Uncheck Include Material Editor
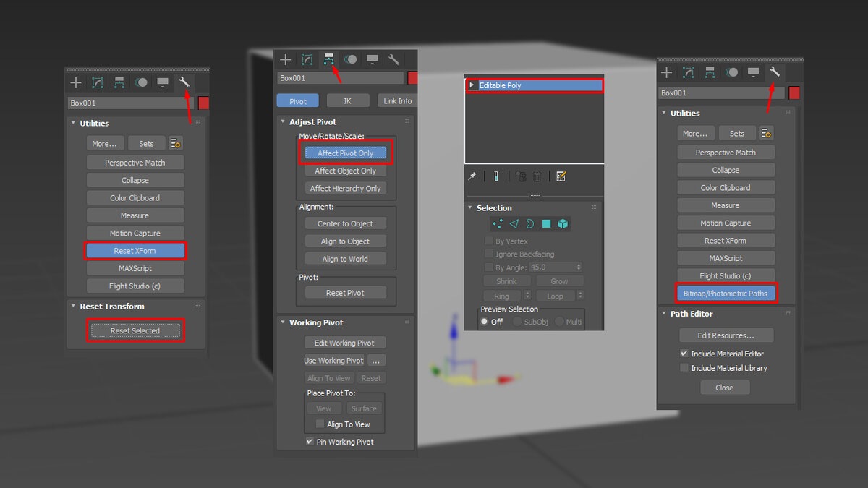The height and width of the screenshot is (488, 868). point(684,354)
